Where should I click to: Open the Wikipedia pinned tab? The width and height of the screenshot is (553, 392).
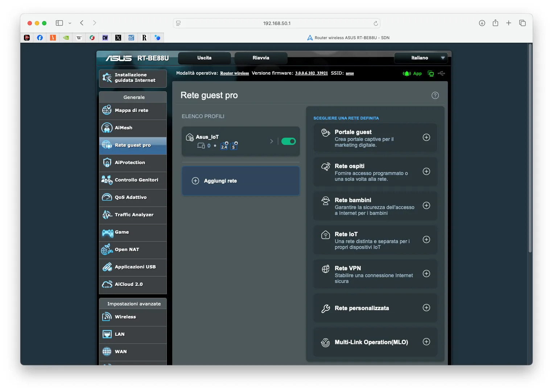click(x=79, y=38)
